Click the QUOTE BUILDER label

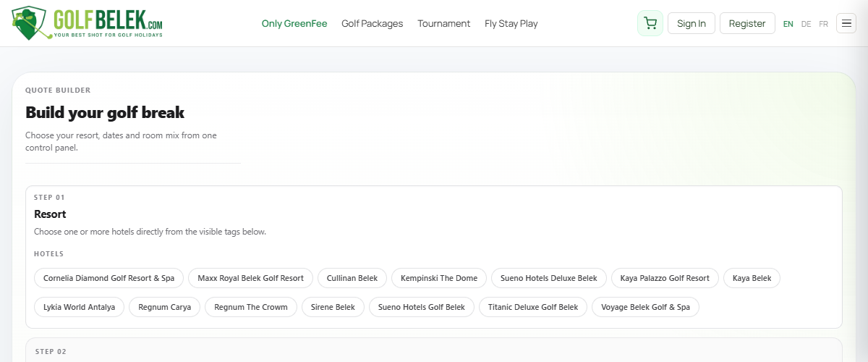[x=58, y=90]
